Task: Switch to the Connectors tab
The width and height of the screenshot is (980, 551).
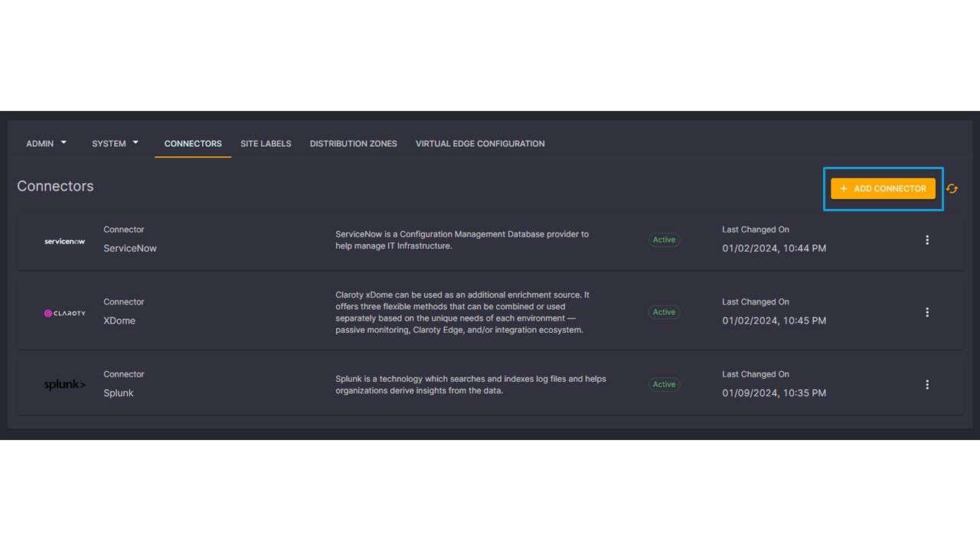Action: tap(193, 143)
